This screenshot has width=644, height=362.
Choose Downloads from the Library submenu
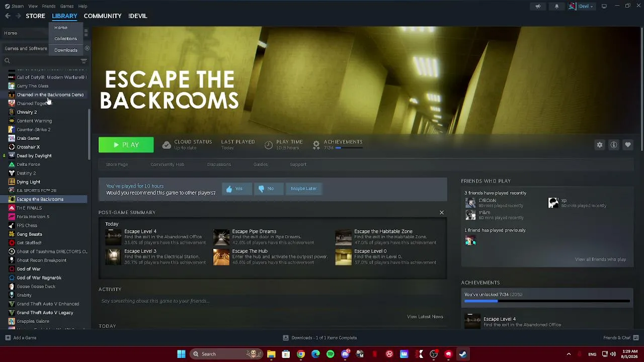click(65, 50)
